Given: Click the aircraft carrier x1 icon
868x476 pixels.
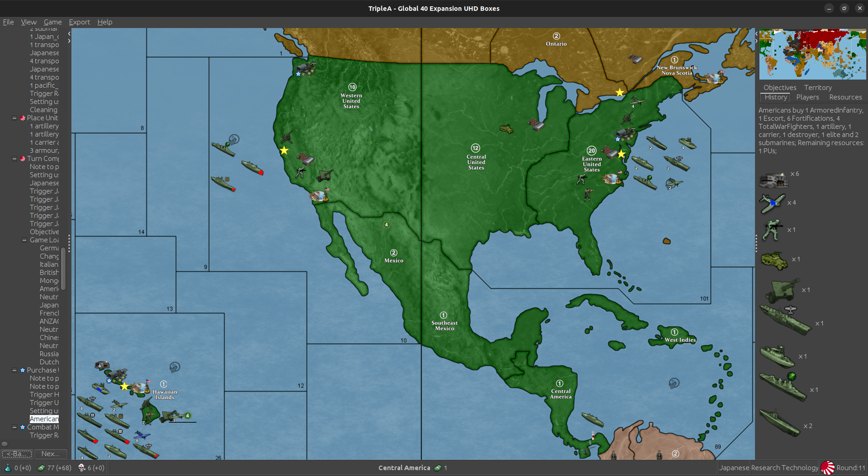Looking at the screenshot, I should [x=786, y=320].
